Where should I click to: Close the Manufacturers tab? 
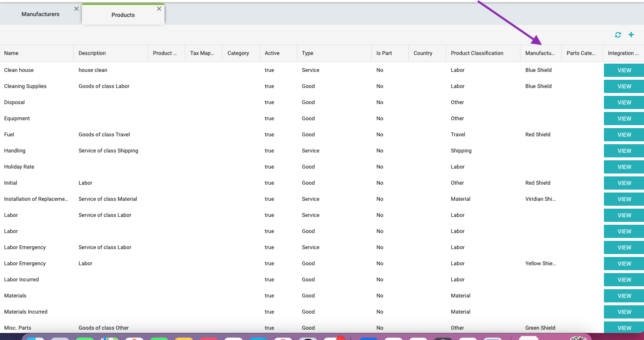[76, 9]
